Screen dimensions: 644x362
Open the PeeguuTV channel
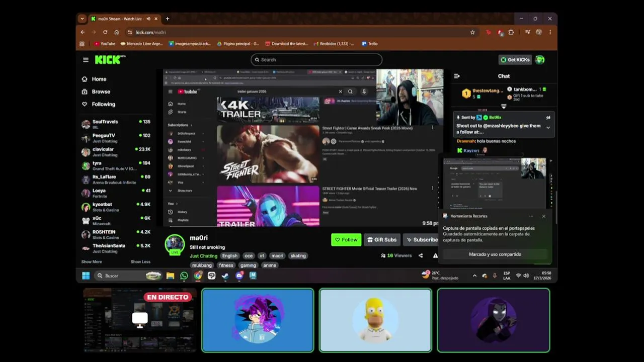coord(116,138)
